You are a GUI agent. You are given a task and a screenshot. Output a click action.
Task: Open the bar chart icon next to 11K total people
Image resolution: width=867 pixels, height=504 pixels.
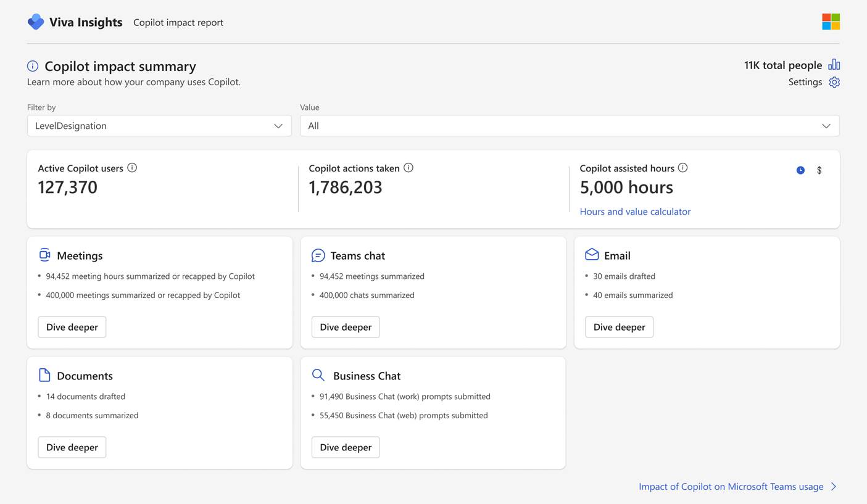point(834,65)
